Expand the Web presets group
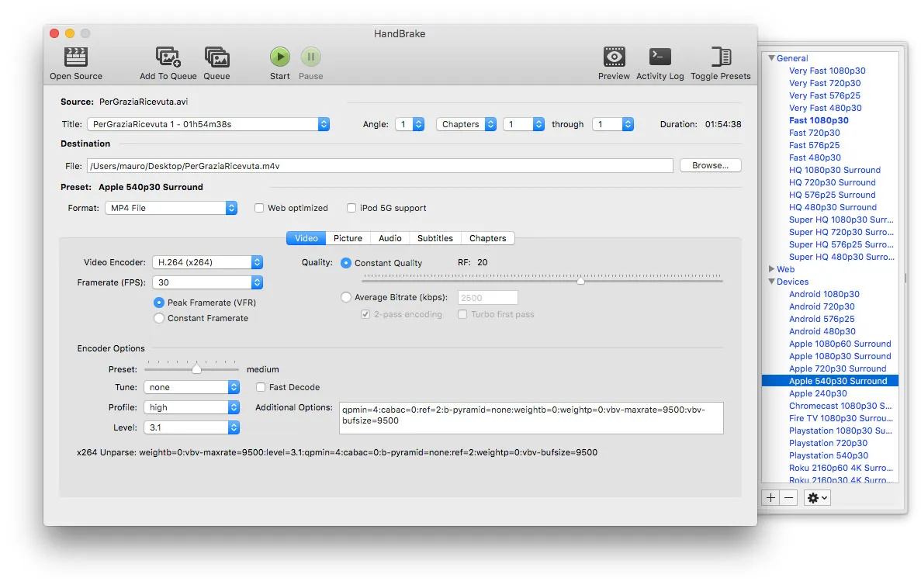Image resolution: width=921 pixels, height=588 pixels. click(x=771, y=269)
